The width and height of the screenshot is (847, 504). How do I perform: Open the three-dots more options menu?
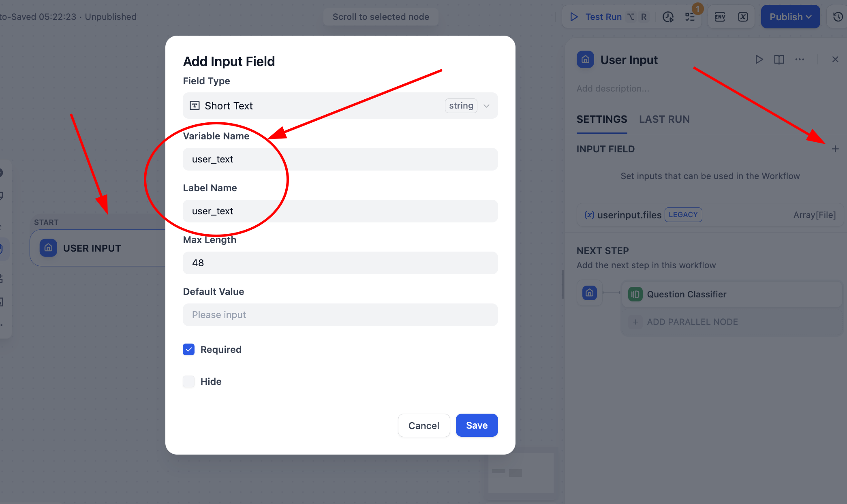coord(800,60)
